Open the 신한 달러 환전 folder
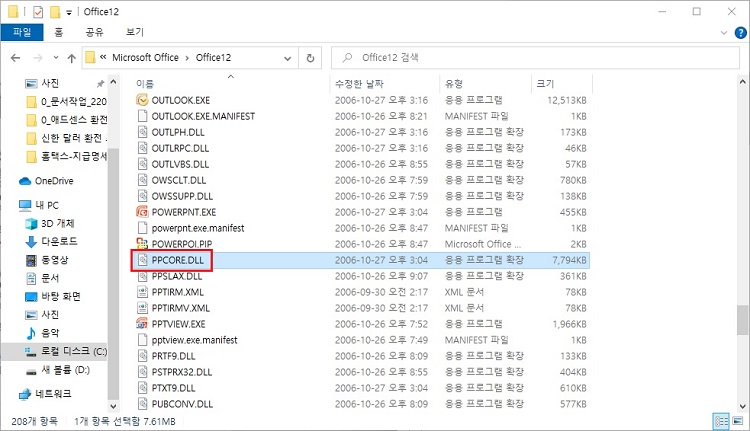The width and height of the screenshot is (750, 431). point(66,138)
